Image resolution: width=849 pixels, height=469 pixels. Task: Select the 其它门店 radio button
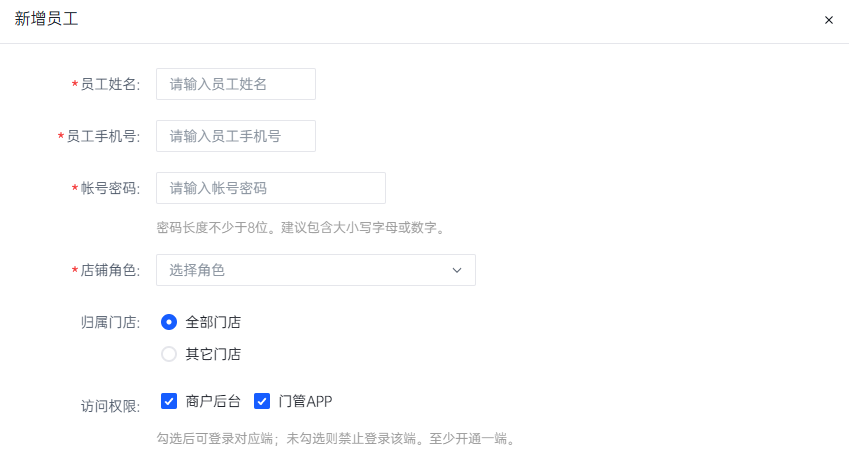[169, 354]
